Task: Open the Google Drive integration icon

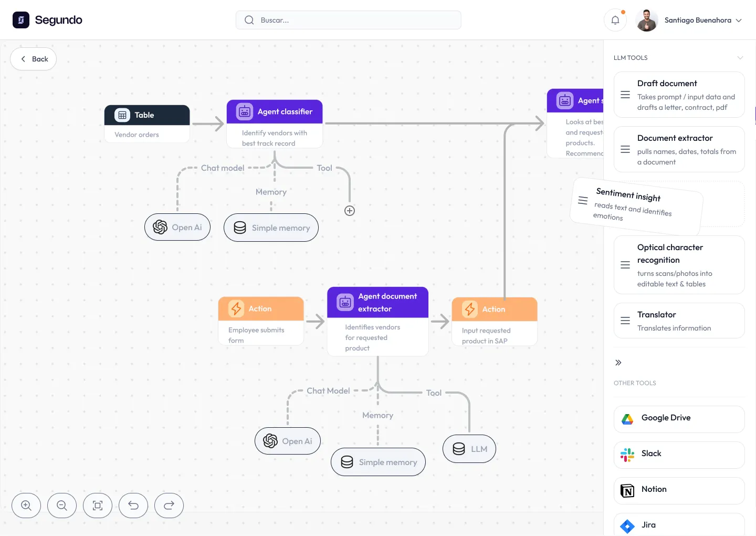Action: point(627,419)
